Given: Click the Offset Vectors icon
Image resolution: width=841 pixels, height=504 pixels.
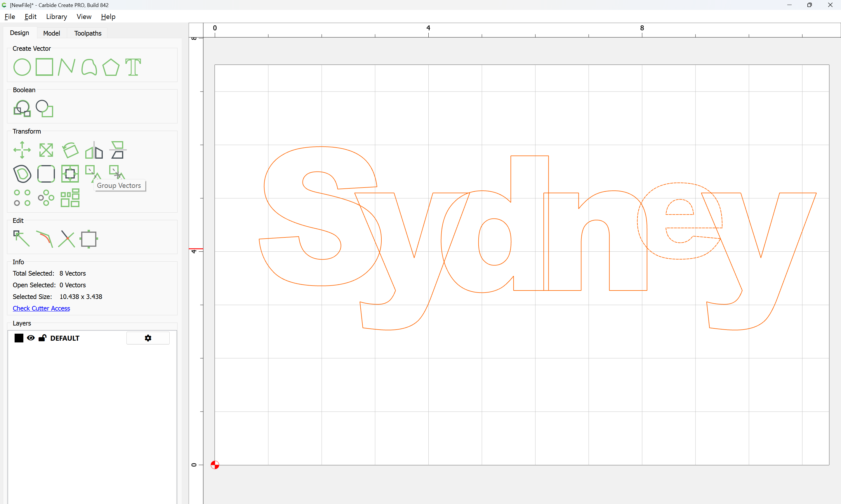Looking at the screenshot, I should (22, 174).
